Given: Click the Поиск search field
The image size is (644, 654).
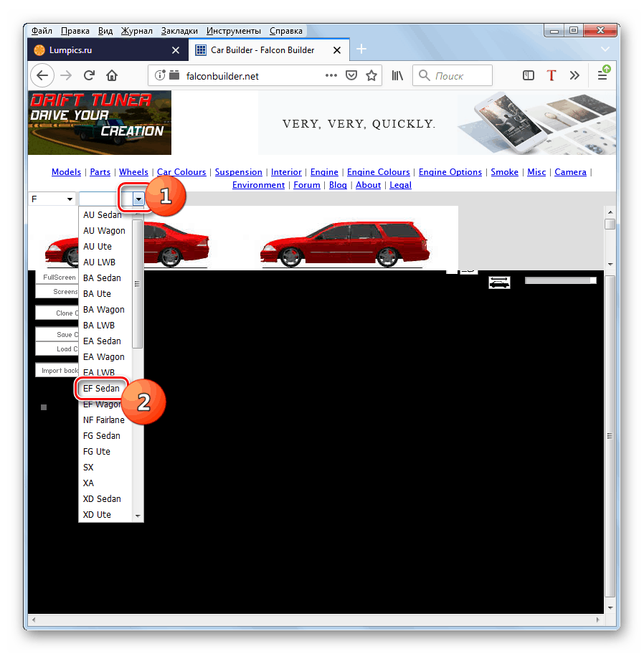Looking at the screenshot, I should 452,75.
